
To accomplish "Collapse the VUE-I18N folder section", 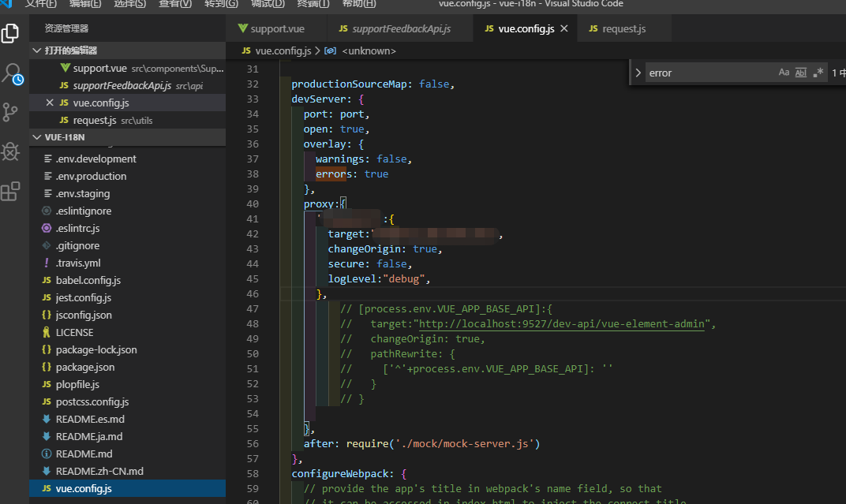I will click(x=36, y=137).
